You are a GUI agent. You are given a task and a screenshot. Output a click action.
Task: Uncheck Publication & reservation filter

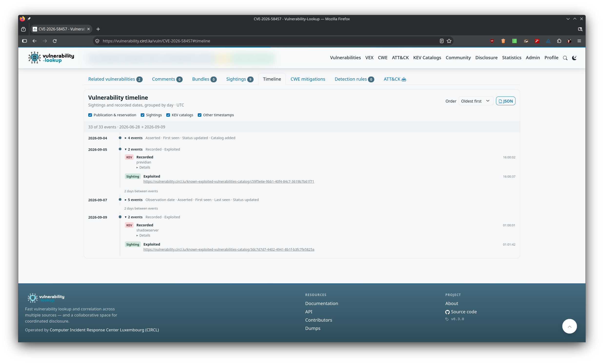pyautogui.click(x=90, y=115)
